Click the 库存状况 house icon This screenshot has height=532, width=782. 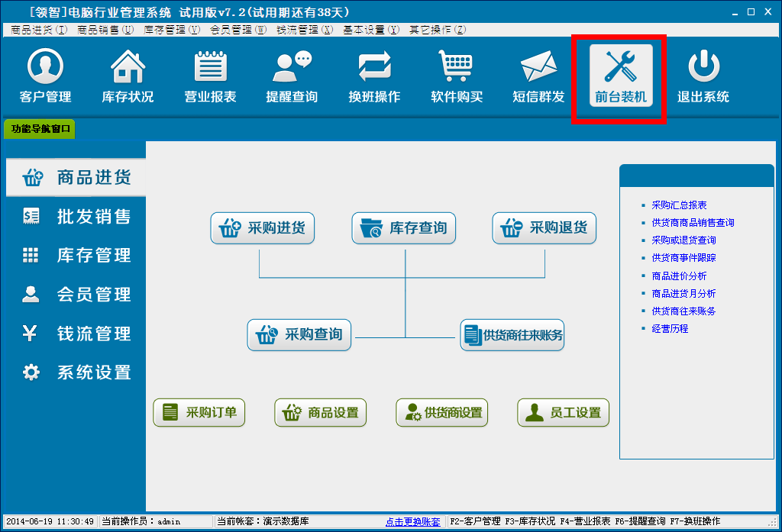[128, 77]
